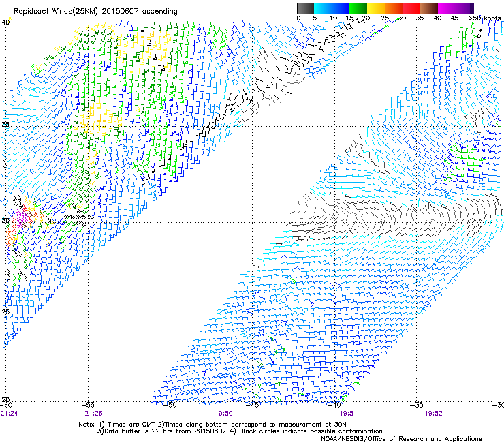Click the green 15-20 knots legend swatch
The height and width of the screenshot is (443, 504).
pyautogui.click(x=358, y=8)
